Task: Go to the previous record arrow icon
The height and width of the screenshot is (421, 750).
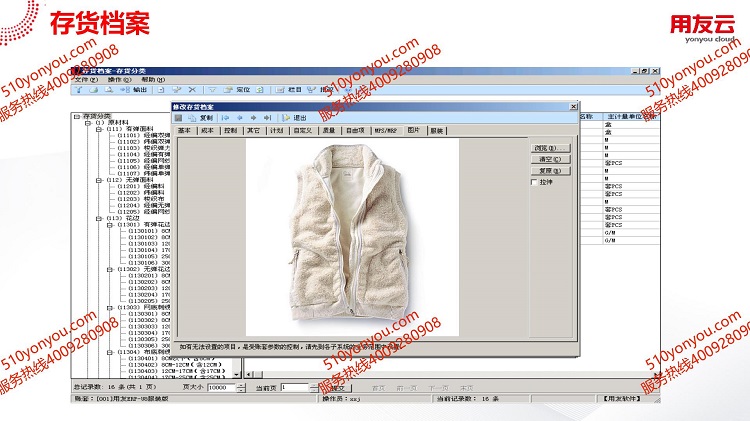Action: [x=239, y=117]
